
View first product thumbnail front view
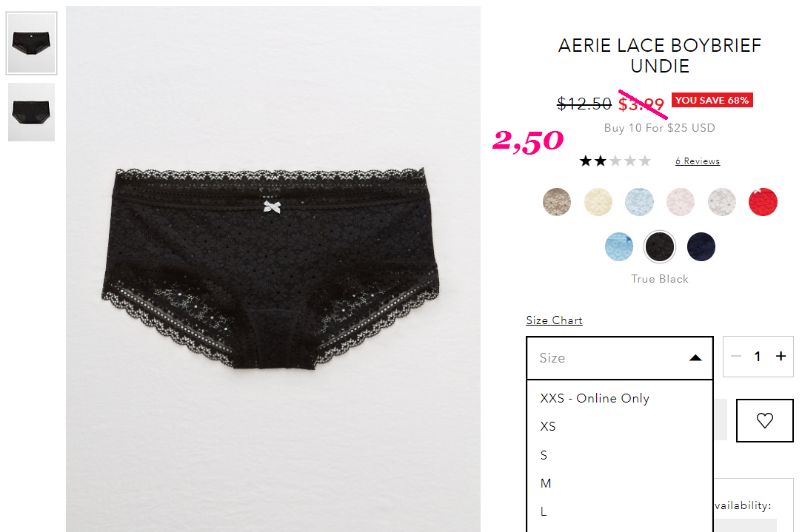(31, 44)
